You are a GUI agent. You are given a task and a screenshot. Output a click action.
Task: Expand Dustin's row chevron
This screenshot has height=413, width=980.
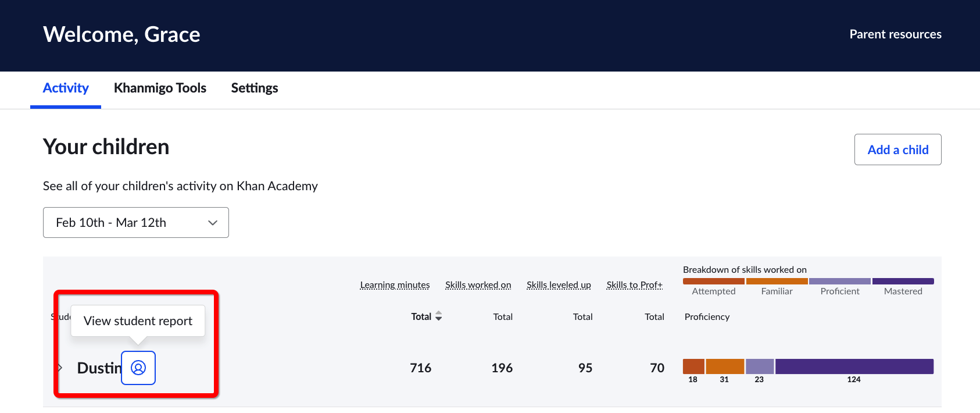60,368
